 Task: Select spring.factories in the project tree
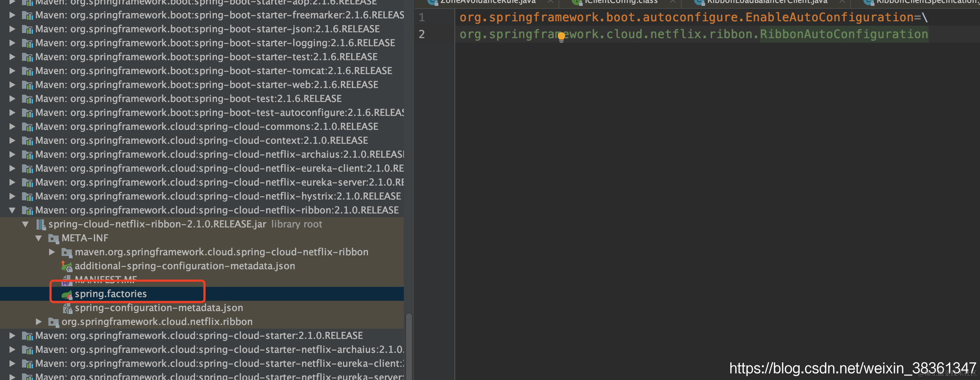click(x=111, y=294)
